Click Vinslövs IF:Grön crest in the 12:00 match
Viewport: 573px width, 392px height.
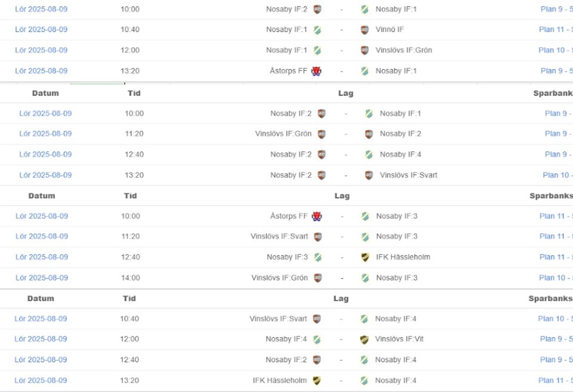click(365, 51)
